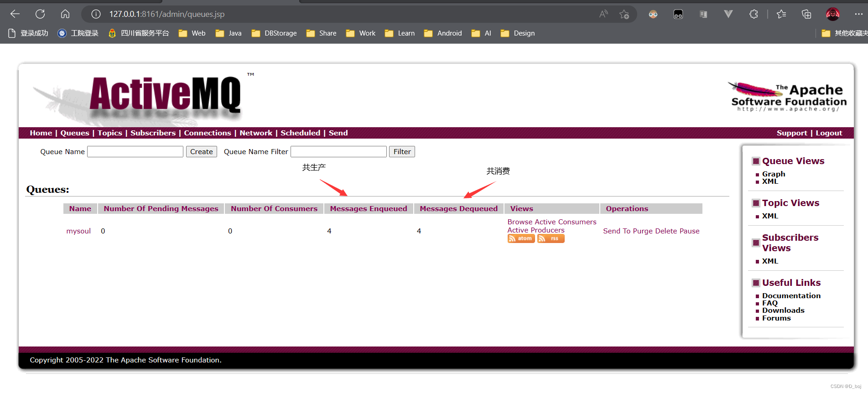Open the Connections menu item
The height and width of the screenshot is (393, 868).
click(x=208, y=133)
